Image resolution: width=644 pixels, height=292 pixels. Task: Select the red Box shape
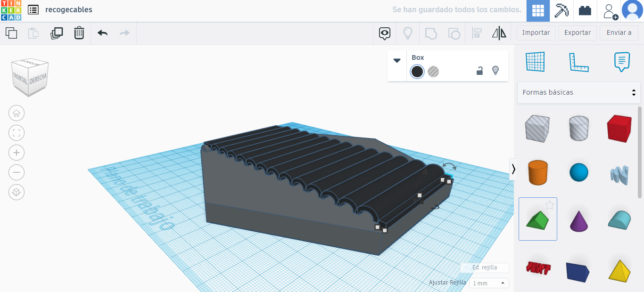click(619, 129)
